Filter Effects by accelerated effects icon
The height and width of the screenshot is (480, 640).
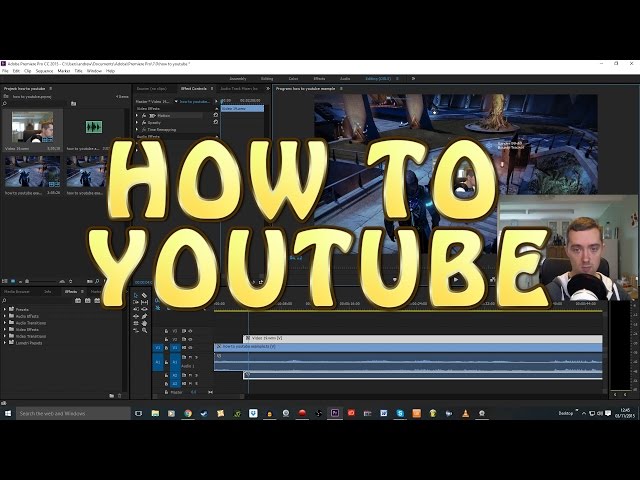[78, 300]
